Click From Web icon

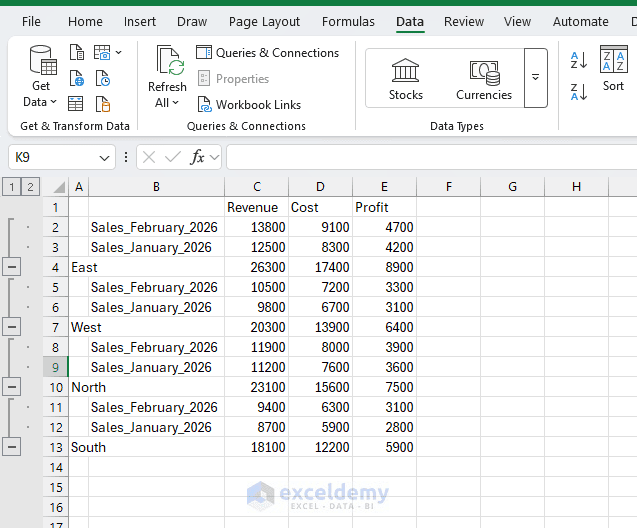pos(76,78)
